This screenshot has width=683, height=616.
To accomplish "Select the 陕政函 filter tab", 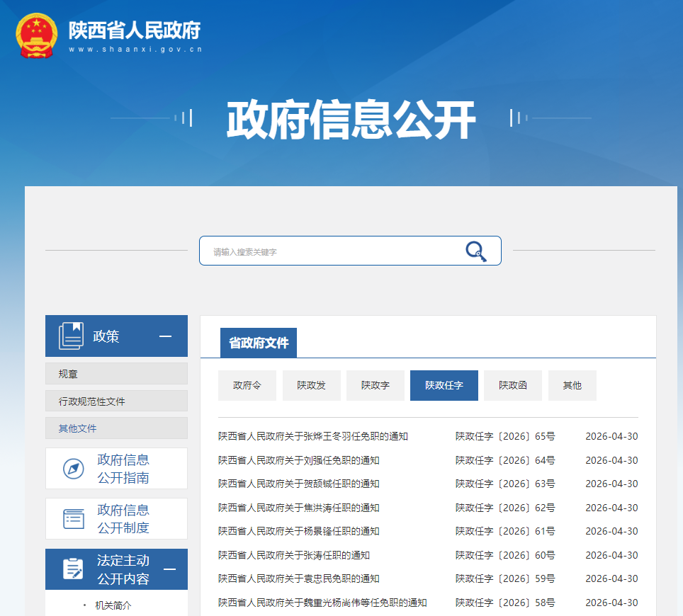I will click(x=512, y=385).
